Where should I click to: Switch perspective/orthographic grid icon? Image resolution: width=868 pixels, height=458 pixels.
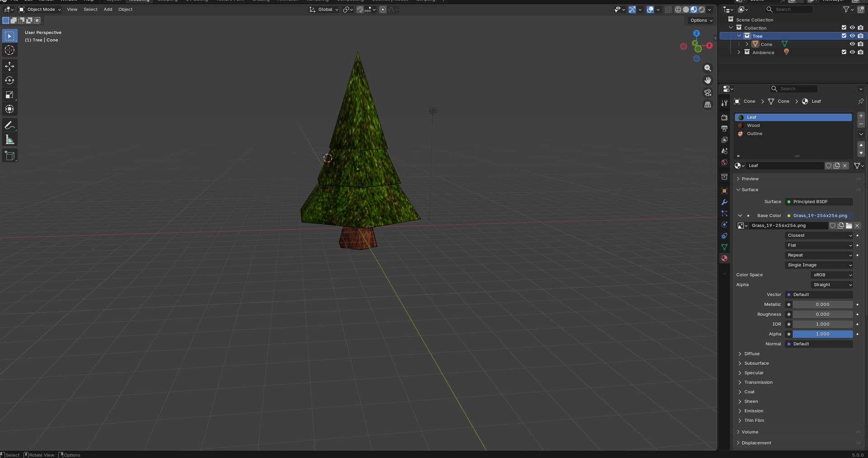[708, 104]
